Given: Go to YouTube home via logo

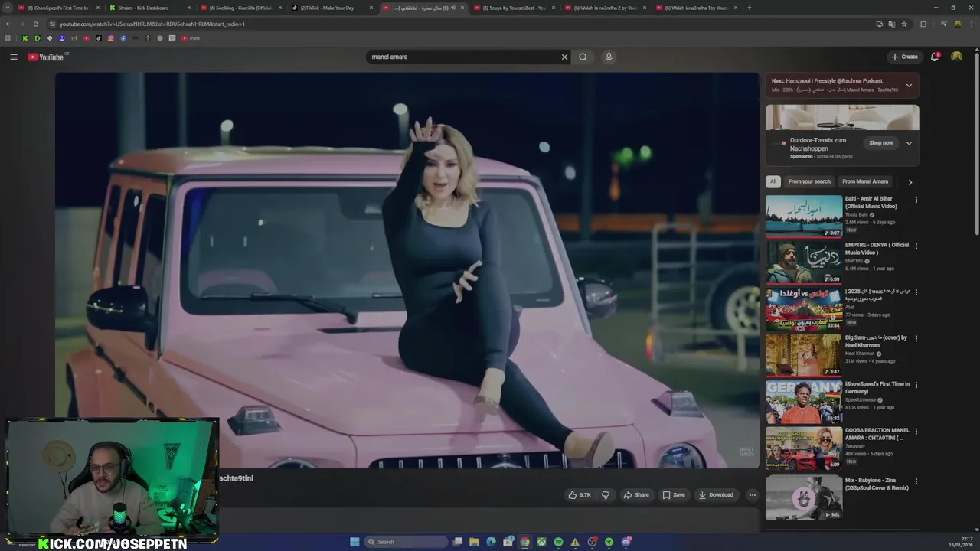Looking at the screenshot, I should [x=47, y=57].
